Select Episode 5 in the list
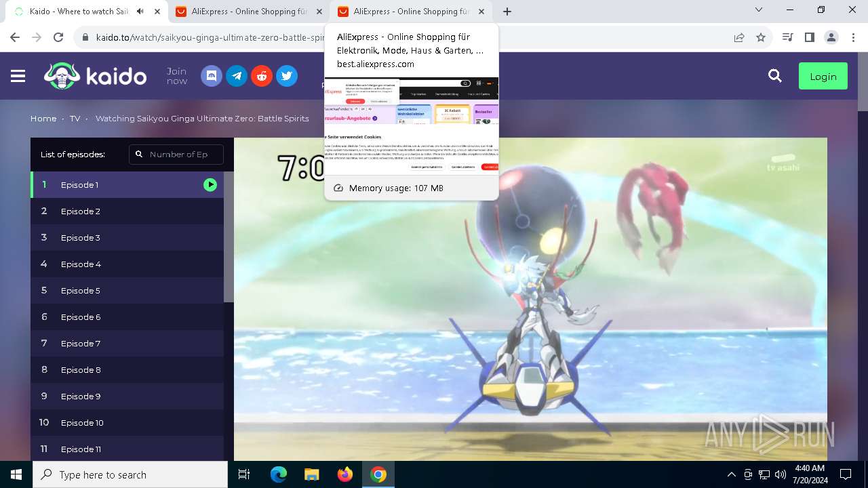This screenshot has width=868, height=488. (x=127, y=290)
